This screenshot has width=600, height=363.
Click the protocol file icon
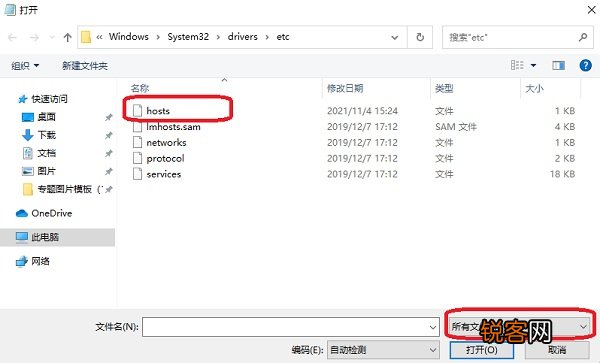click(137, 158)
